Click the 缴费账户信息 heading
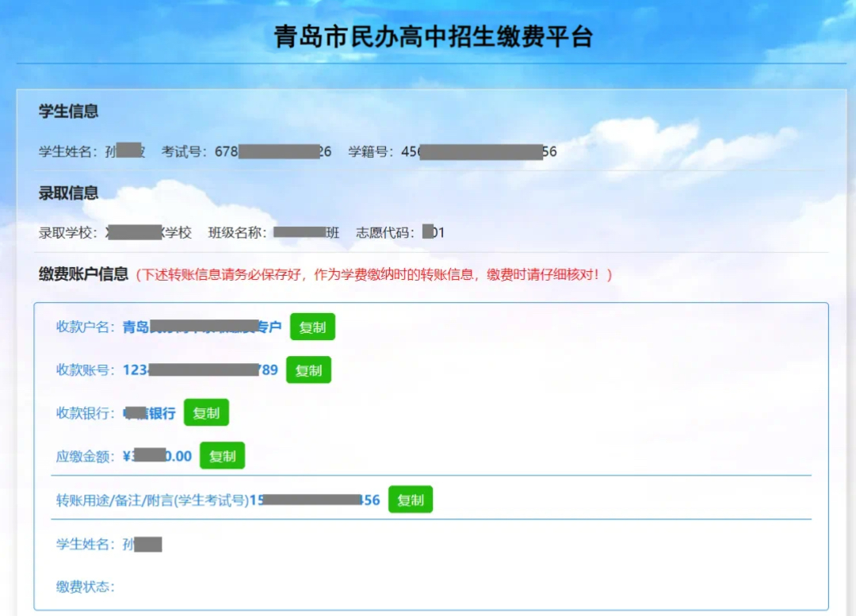Image resolution: width=856 pixels, height=616 pixels. coord(83,274)
